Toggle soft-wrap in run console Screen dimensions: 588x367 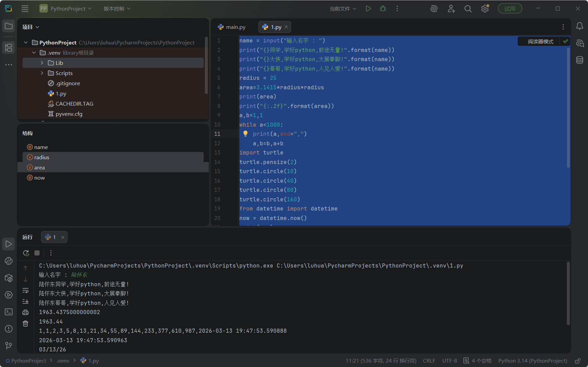click(25, 291)
